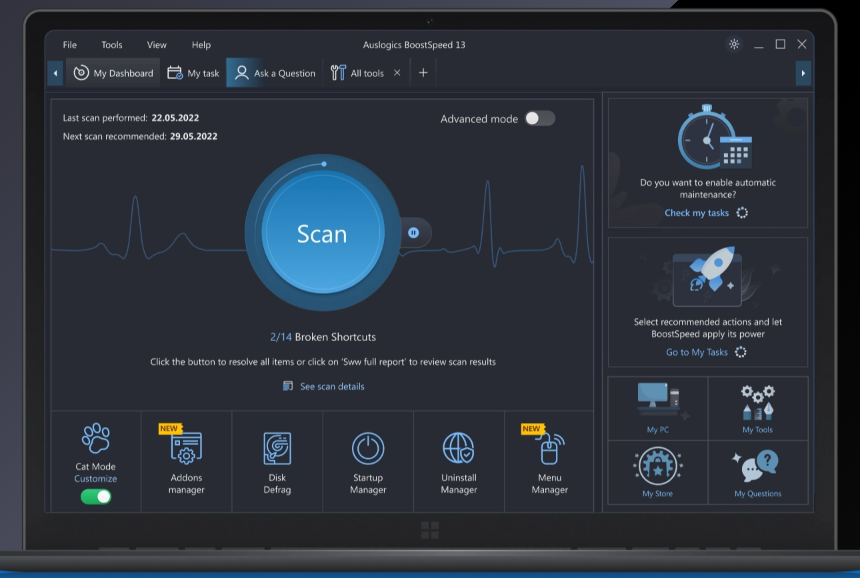The image size is (860, 578).
Task: Open the My PC panel
Action: tap(657, 408)
